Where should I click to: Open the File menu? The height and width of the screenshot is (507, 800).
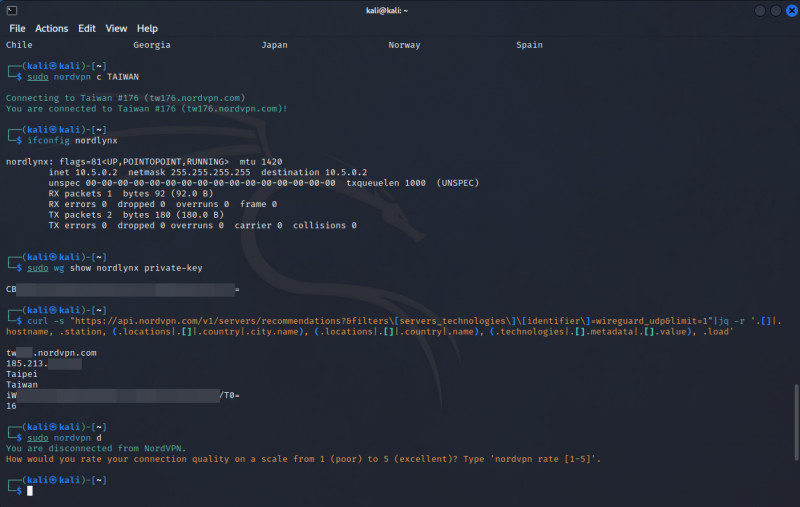(x=17, y=29)
